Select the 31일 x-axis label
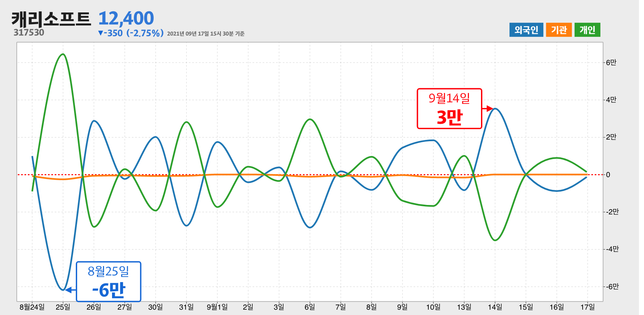644x315 pixels. click(186, 307)
